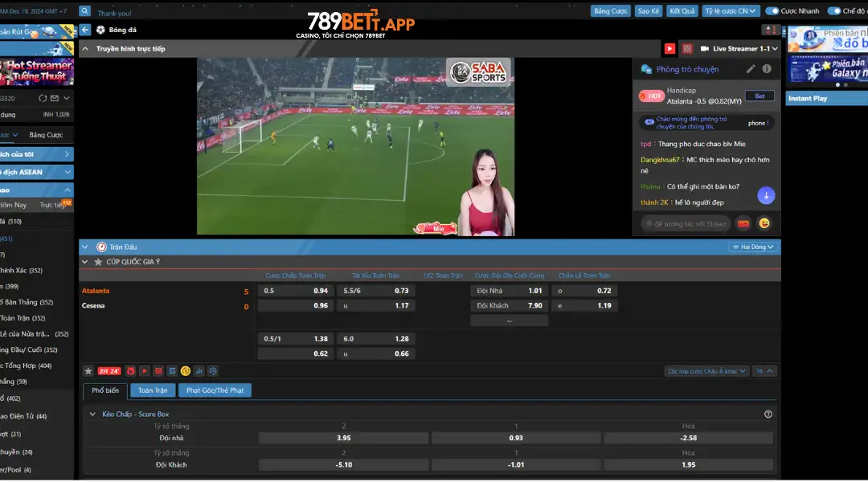Click the red grid layout icon near Live Streamer
The width and height of the screenshot is (868, 482).
pyautogui.click(x=687, y=49)
